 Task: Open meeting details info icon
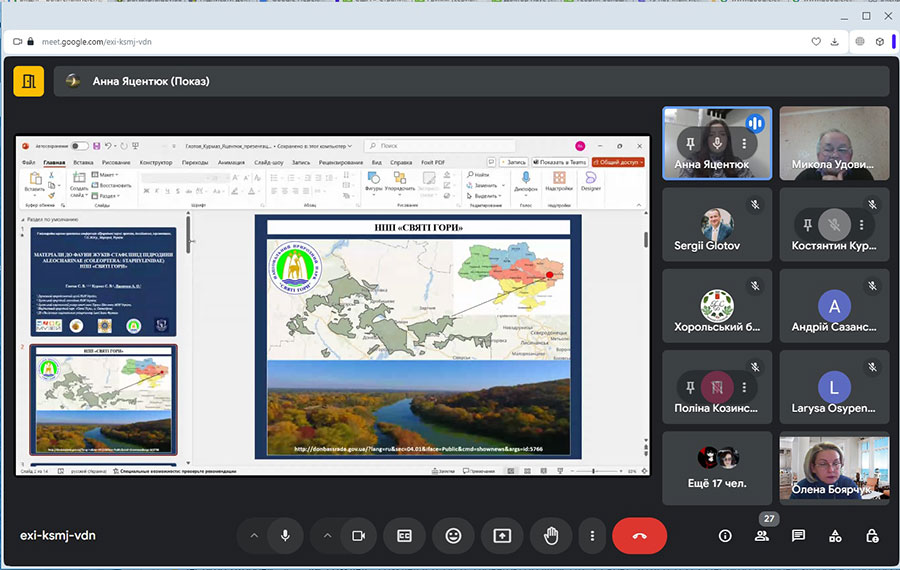click(725, 536)
